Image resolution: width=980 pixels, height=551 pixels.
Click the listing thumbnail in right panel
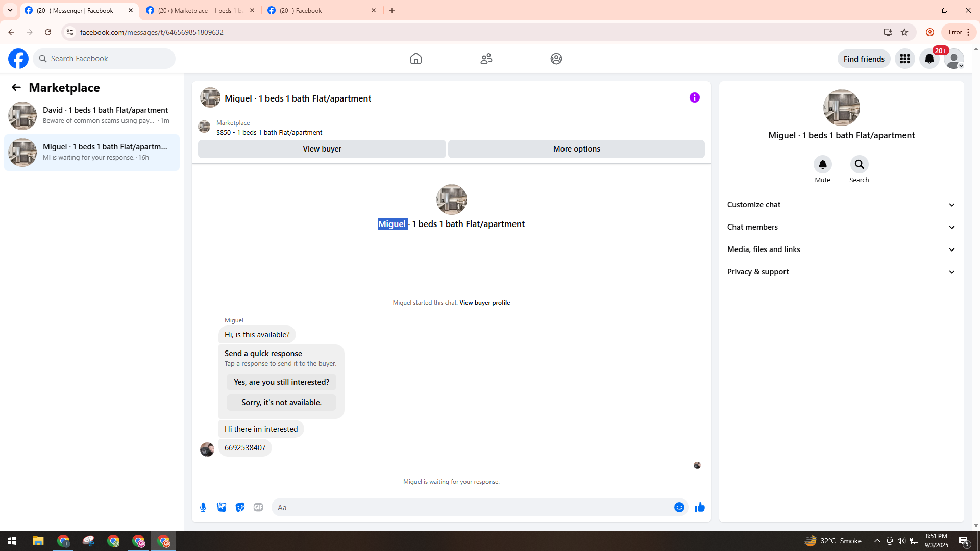tap(842, 108)
